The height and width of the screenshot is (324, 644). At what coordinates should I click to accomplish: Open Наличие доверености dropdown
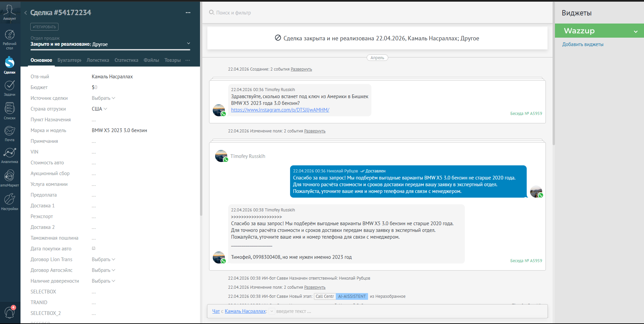103,281
